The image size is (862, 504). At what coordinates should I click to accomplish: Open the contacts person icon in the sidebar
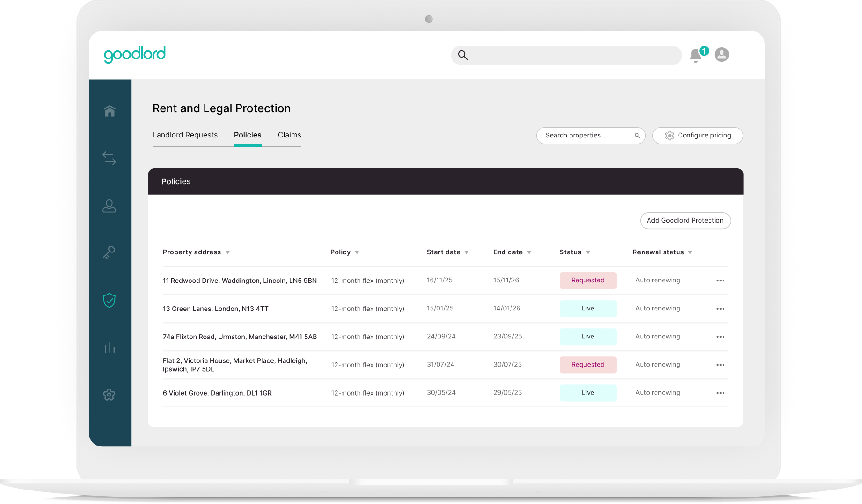pyautogui.click(x=110, y=206)
